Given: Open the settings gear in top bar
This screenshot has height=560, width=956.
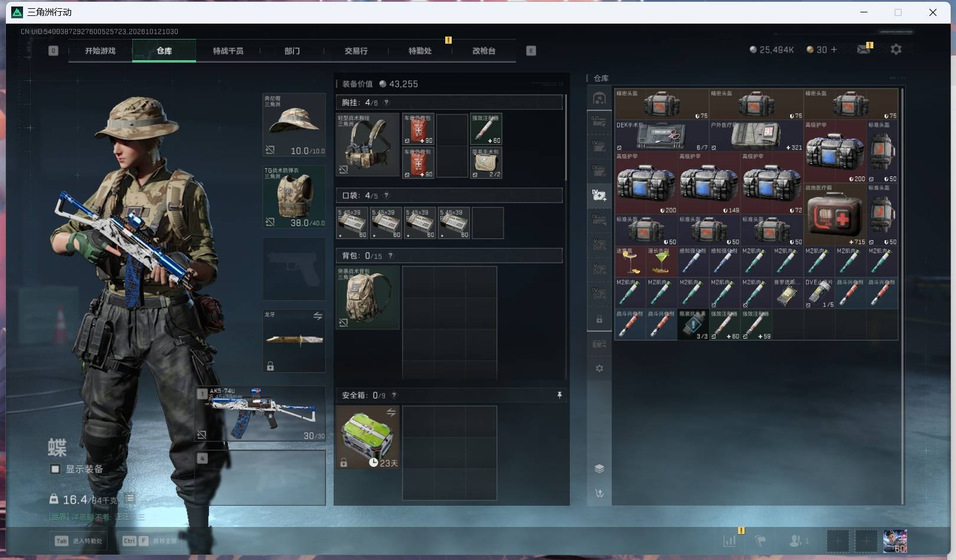Looking at the screenshot, I should click(x=896, y=50).
